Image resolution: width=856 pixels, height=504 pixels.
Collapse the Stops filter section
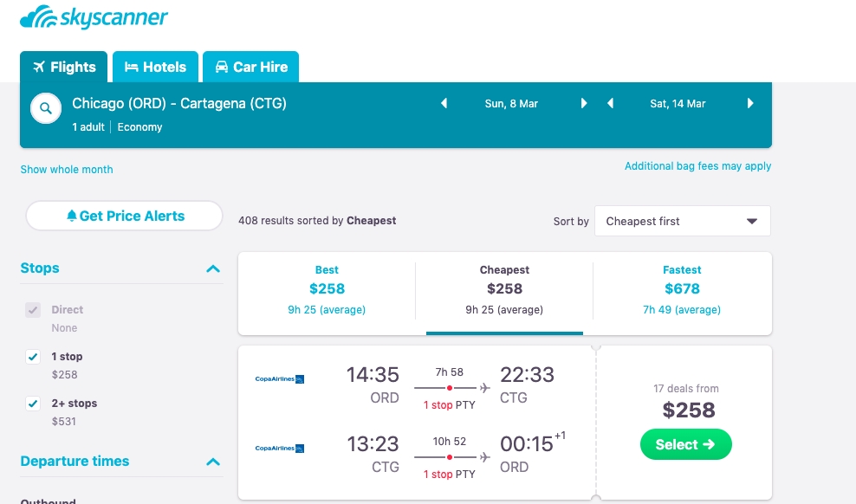coord(213,268)
